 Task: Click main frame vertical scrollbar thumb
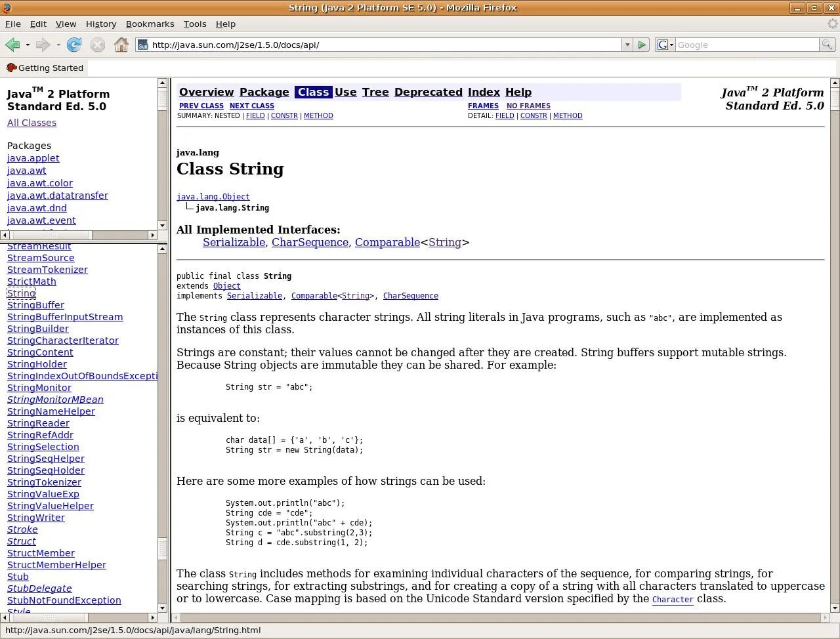[x=835, y=99]
